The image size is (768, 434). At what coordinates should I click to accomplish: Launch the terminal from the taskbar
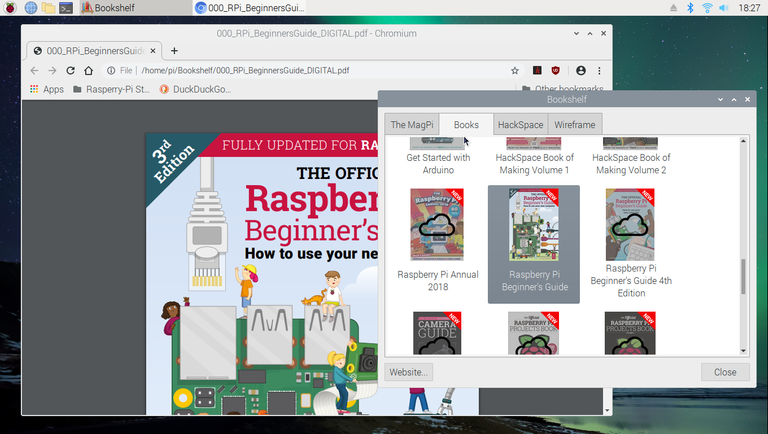[x=66, y=8]
